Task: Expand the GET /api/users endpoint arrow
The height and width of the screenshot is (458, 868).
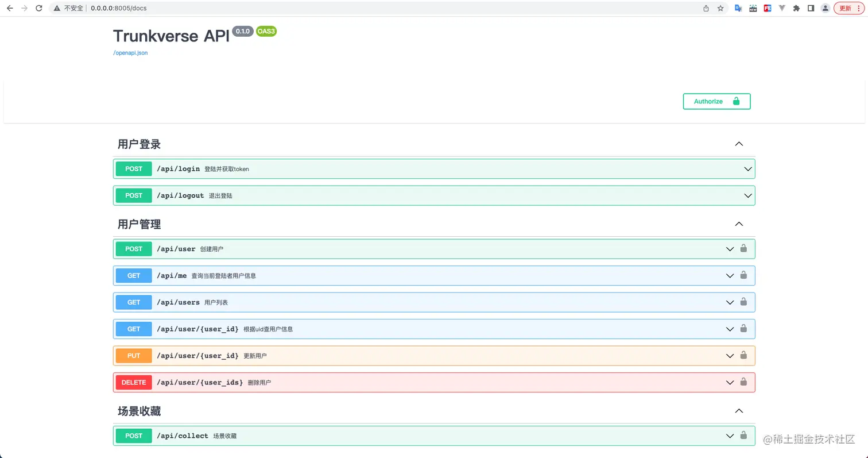Action: pos(730,302)
